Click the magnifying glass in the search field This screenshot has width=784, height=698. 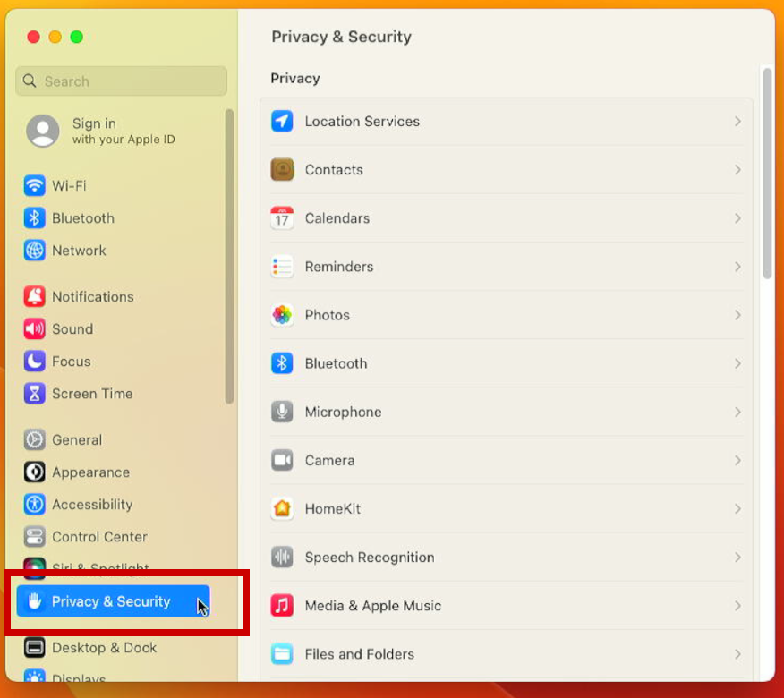coord(30,81)
